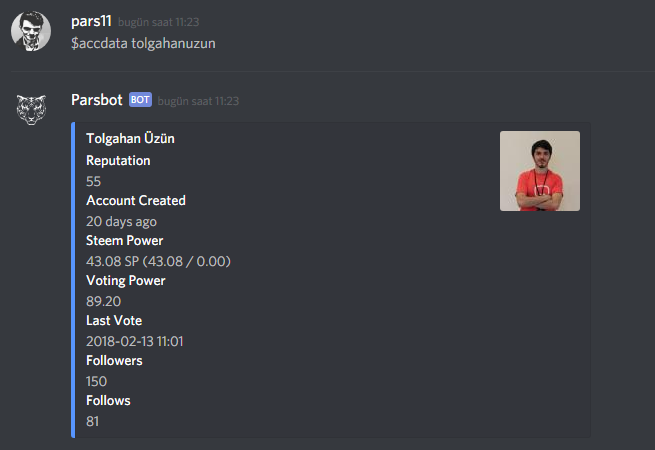Select the '$accdata tolgahanuzun' message text

[x=143, y=43]
